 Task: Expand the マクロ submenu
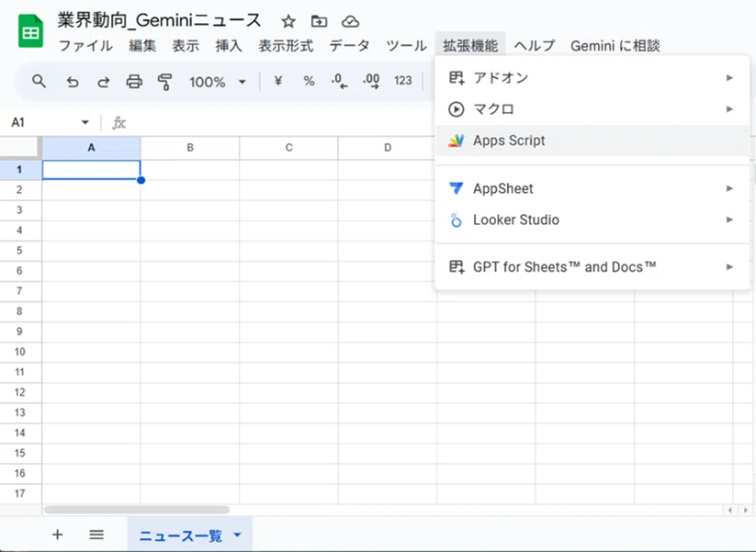(592, 109)
